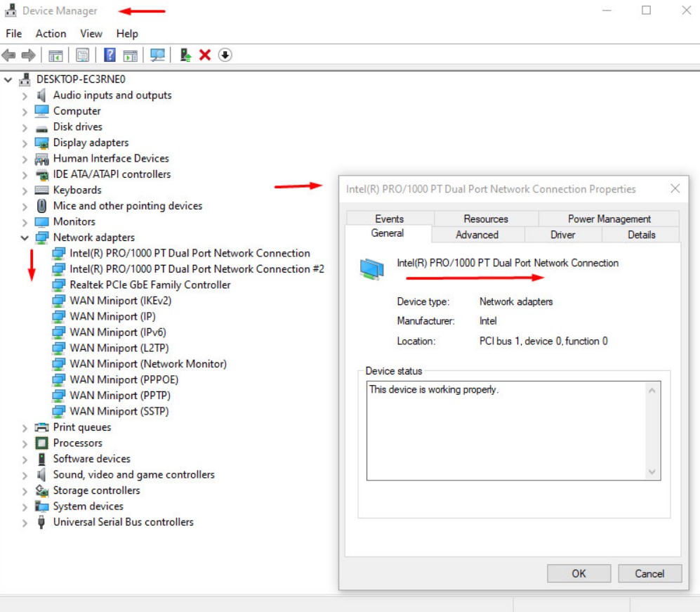The height and width of the screenshot is (612, 700).
Task: Click the Device Manager title bar icon
Action: 11,11
